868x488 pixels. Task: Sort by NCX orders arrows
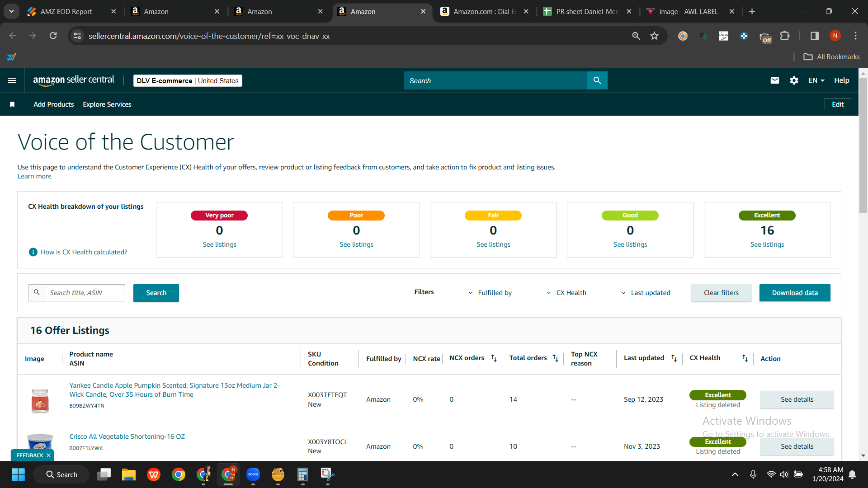point(494,358)
